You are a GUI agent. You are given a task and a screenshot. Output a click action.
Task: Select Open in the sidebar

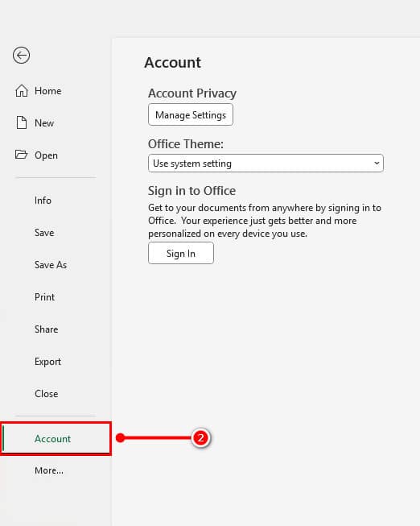tap(36, 155)
